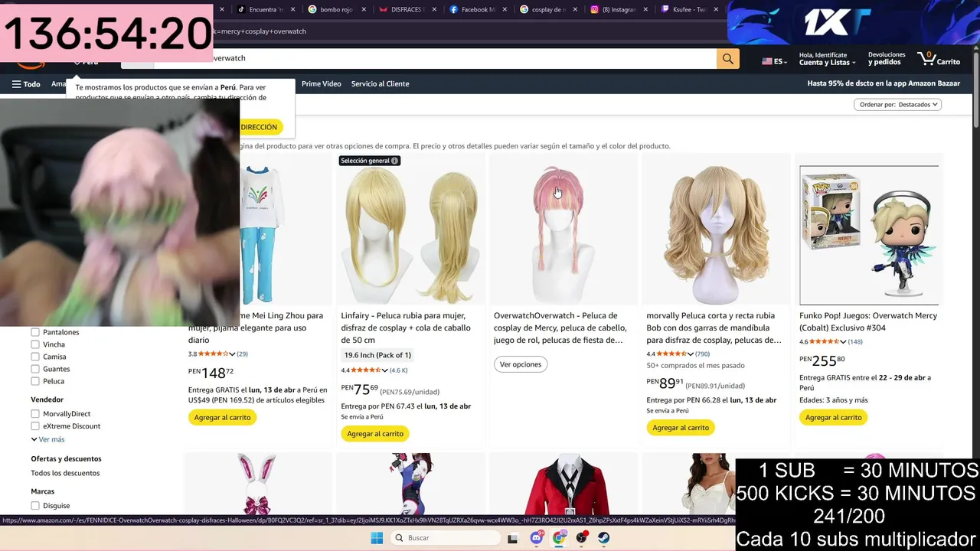
Task: Click Funko Pop Mercy box image
Action: click(x=869, y=235)
